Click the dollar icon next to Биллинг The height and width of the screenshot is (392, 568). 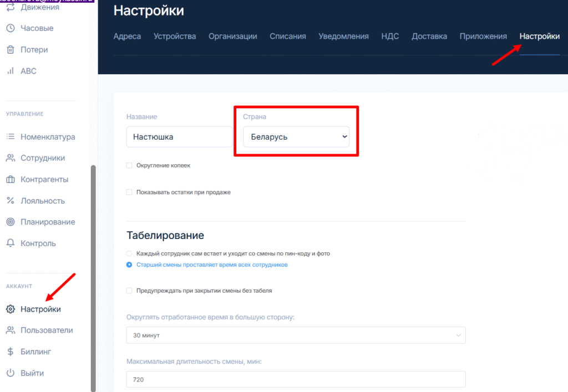pos(11,352)
